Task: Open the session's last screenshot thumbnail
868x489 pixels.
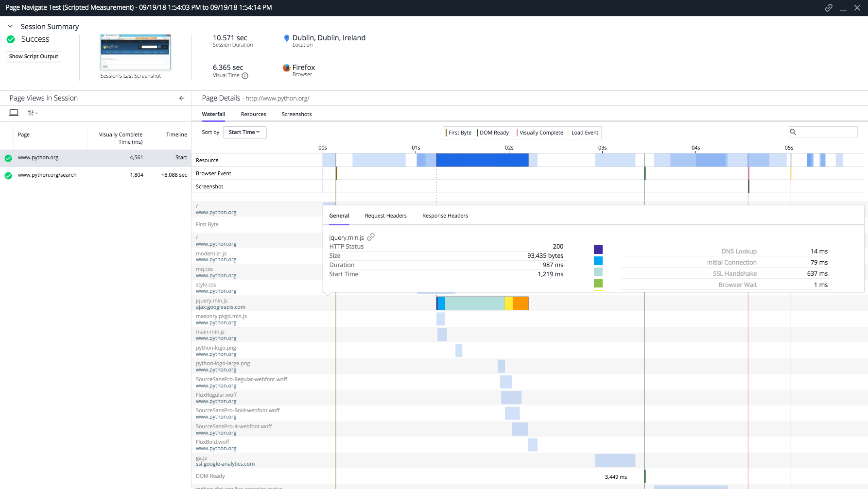Action: point(136,52)
